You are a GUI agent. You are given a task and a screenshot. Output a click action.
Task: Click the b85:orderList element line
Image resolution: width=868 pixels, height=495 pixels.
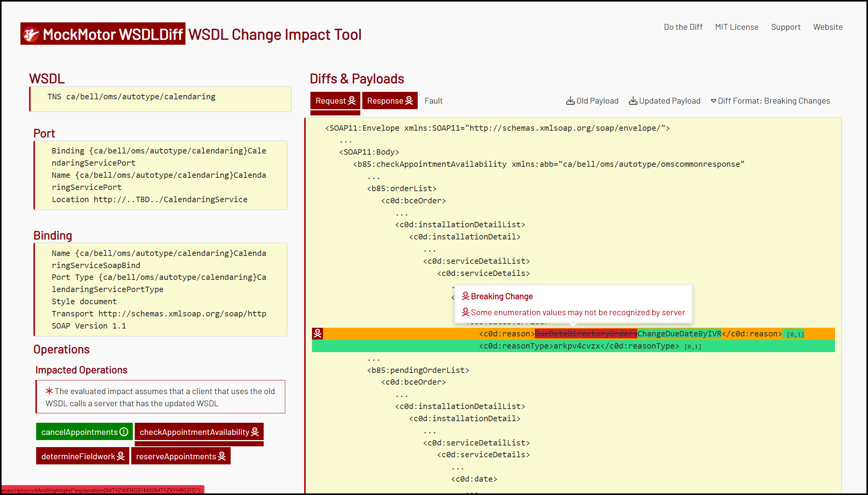pyautogui.click(x=402, y=188)
